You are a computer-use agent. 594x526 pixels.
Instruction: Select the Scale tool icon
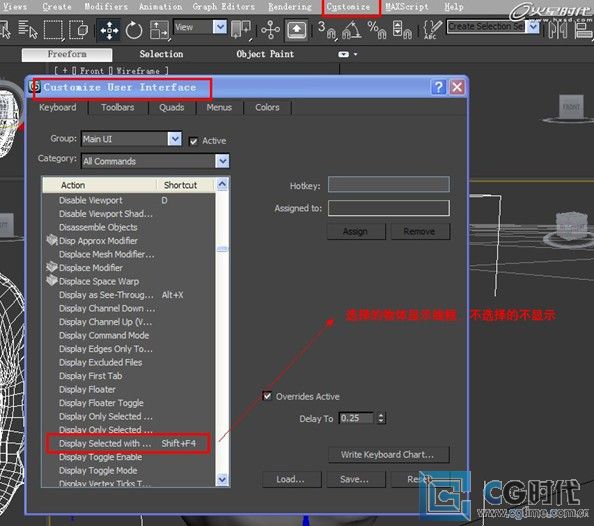[x=159, y=30]
